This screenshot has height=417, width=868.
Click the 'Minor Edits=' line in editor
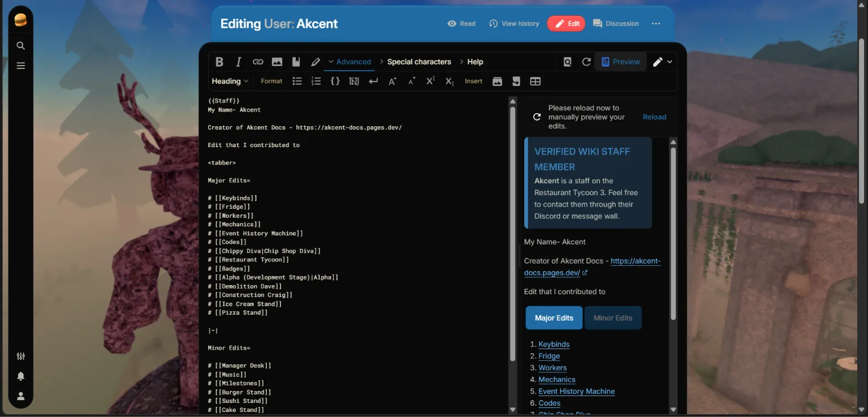(228, 348)
